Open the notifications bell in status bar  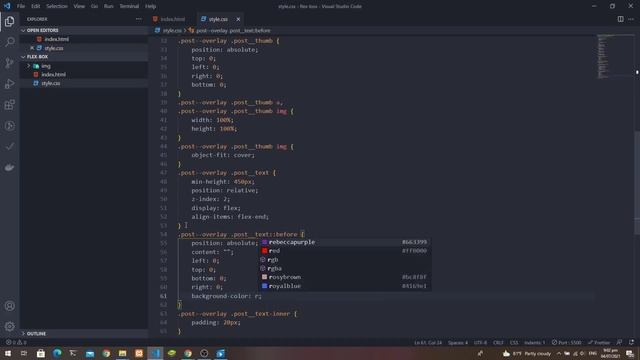[x=631, y=342]
